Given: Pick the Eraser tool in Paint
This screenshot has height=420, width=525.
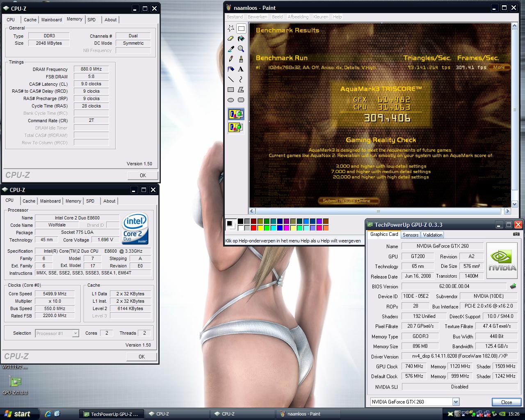Looking at the screenshot, I should pyautogui.click(x=231, y=39).
